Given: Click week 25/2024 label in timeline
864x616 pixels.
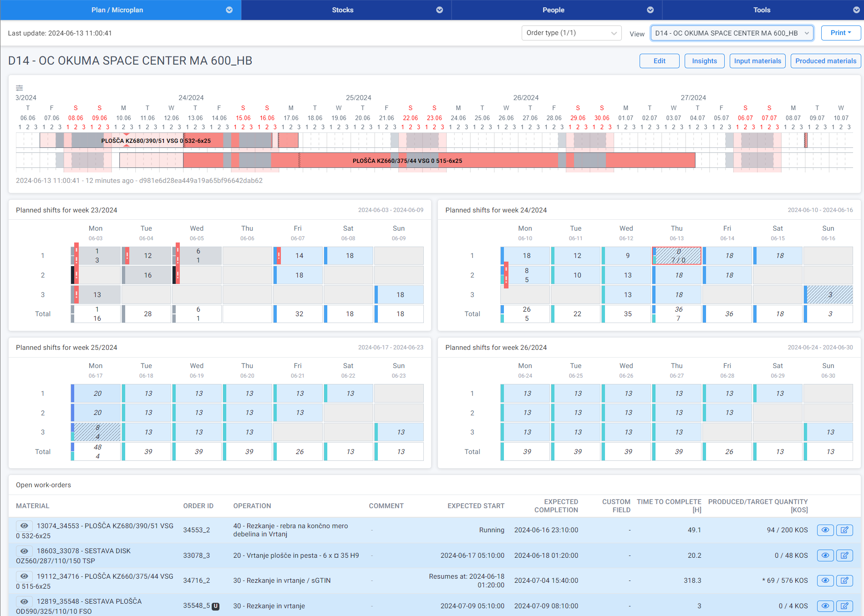Looking at the screenshot, I should coord(358,98).
